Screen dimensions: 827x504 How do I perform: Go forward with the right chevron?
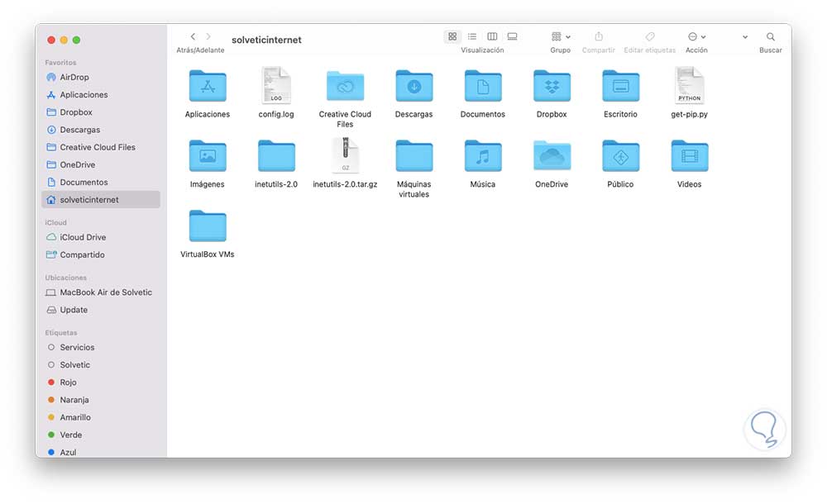[208, 36]
